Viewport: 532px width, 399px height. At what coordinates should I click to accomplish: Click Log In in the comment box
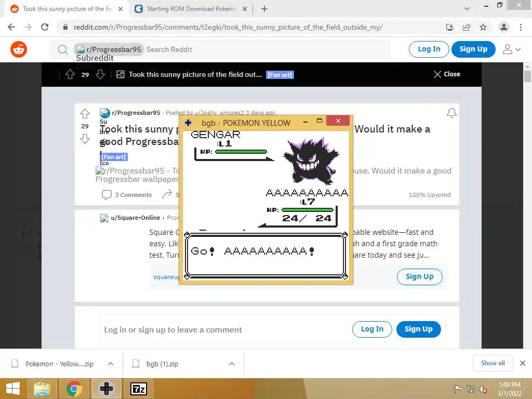tap(372, 329)
